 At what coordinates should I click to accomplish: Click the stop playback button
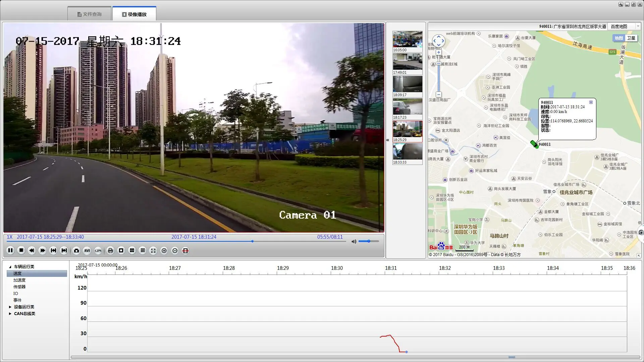pyautogui.click(x=21, y=250)
